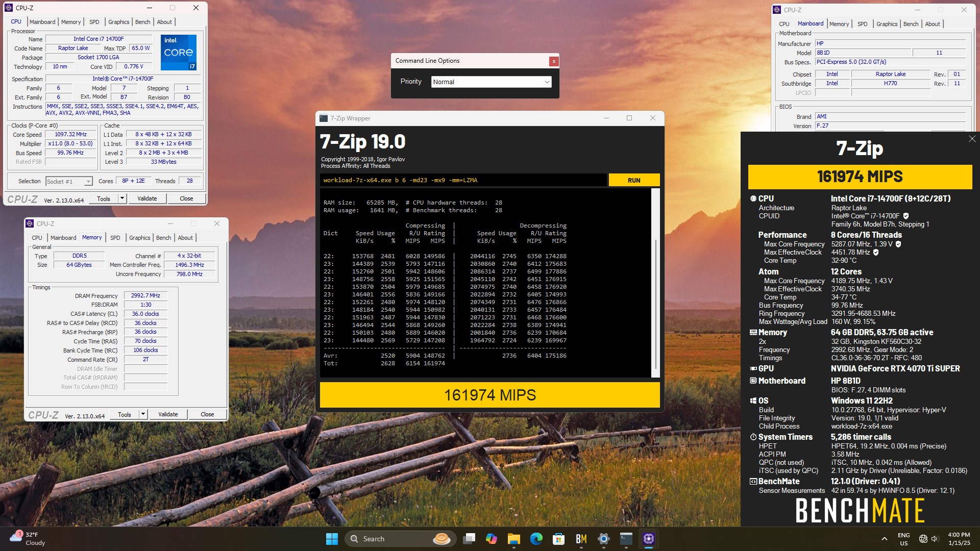Screen dimensions: 980x551
Task: Click the Core Speed value 1097.32 MHz
Action: (71, 134)
